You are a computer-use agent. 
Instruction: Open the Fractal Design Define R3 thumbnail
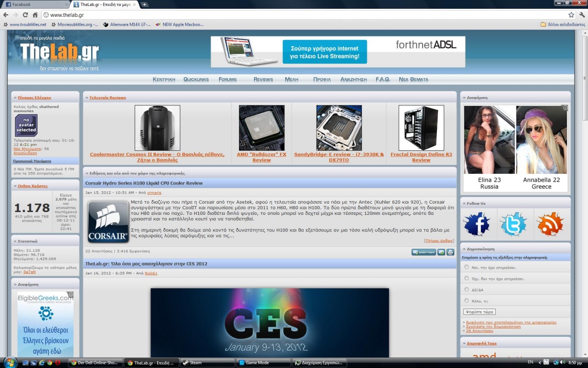tap(421, 128)
